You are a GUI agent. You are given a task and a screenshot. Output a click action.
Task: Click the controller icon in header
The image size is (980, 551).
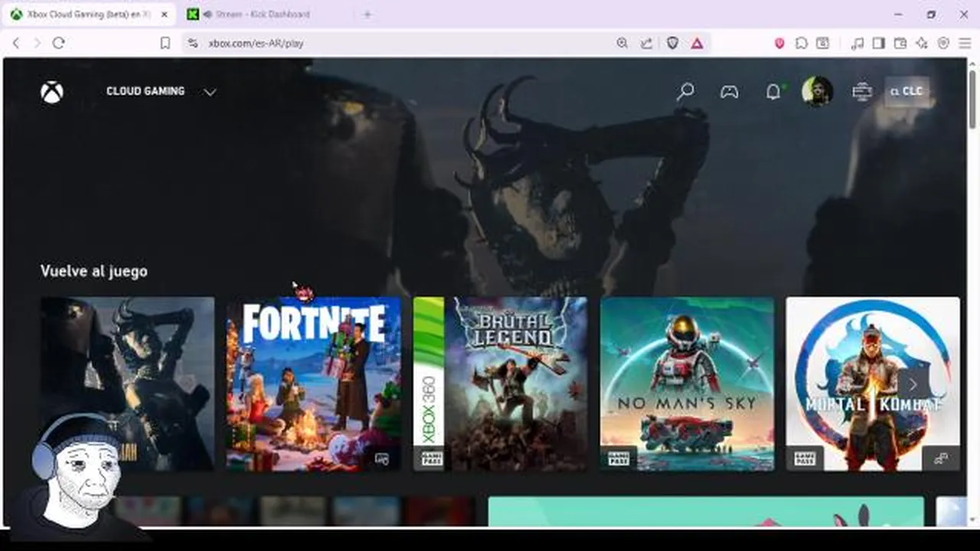click(x=729, y=92)
